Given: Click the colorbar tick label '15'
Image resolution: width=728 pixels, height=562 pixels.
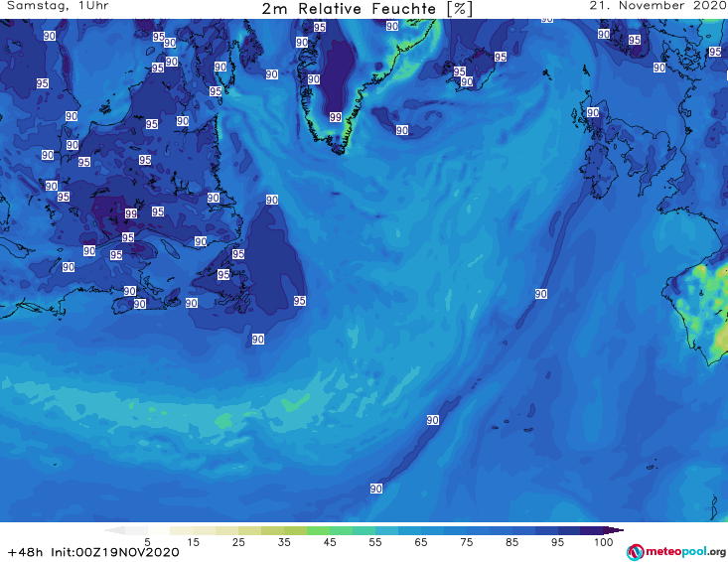Looking at the screenshot, I should [x=193, y=542].
